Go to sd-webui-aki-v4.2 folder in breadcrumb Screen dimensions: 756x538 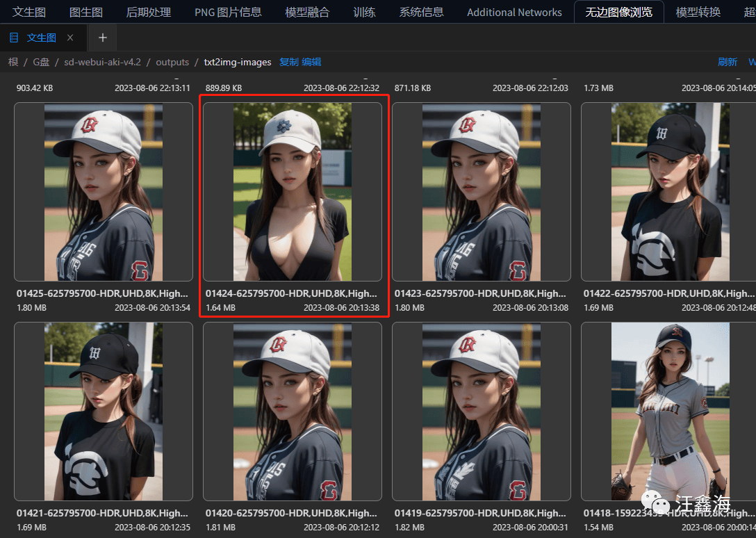tap(102, 62)
